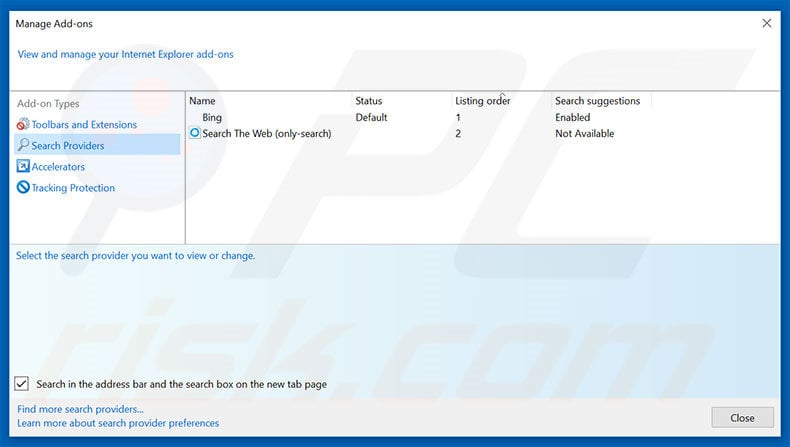Click the Accelerators arrow icon
This screenshot has height=447, width=790.
(x=23, y=166)
